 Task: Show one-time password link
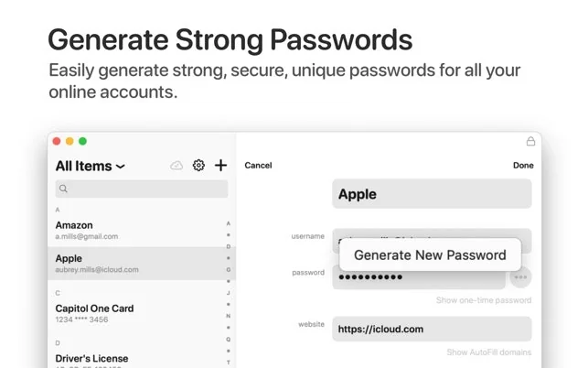[x=483, y=300]
